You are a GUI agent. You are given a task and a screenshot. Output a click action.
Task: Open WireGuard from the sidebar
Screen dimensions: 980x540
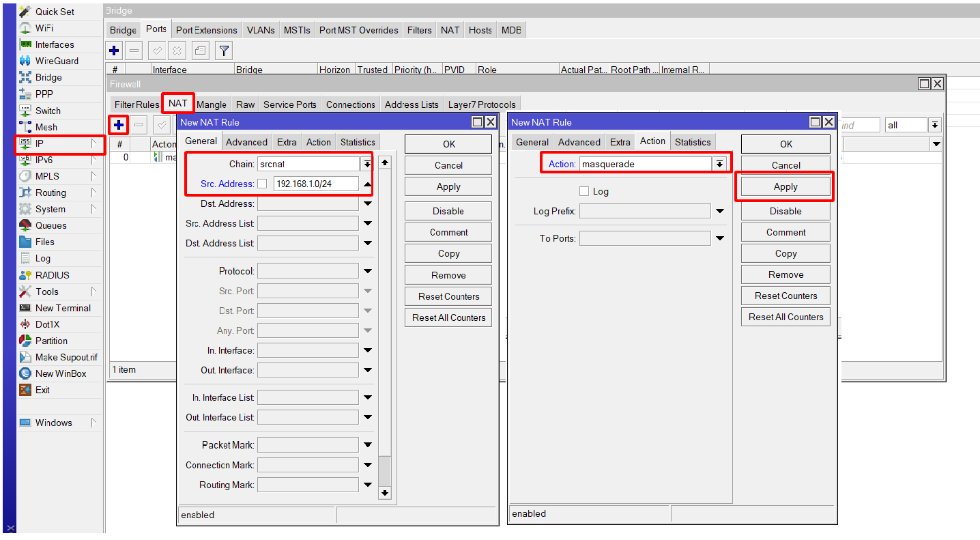(57, 61)
